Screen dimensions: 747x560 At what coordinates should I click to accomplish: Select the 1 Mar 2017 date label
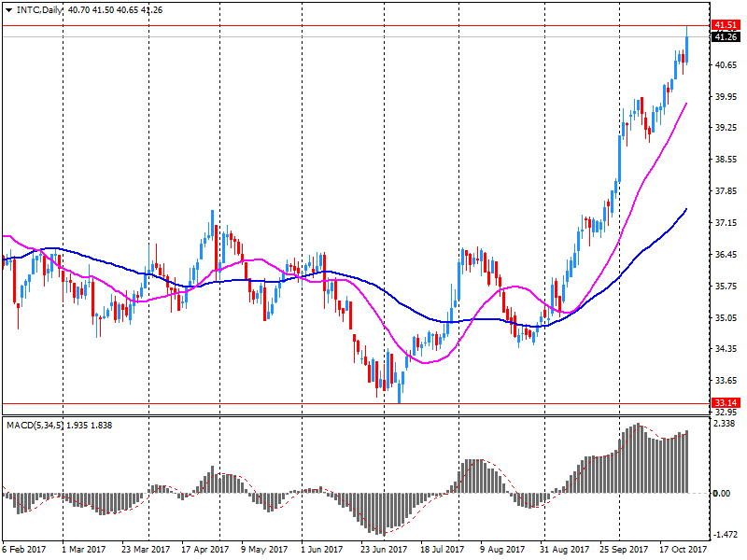[x=83, y=550]
